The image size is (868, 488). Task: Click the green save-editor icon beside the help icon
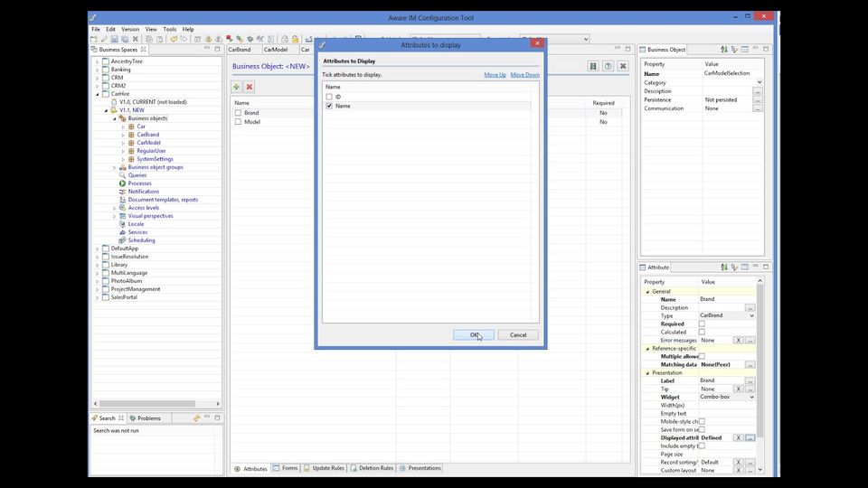pyautogui.click(x=593, y=66)
